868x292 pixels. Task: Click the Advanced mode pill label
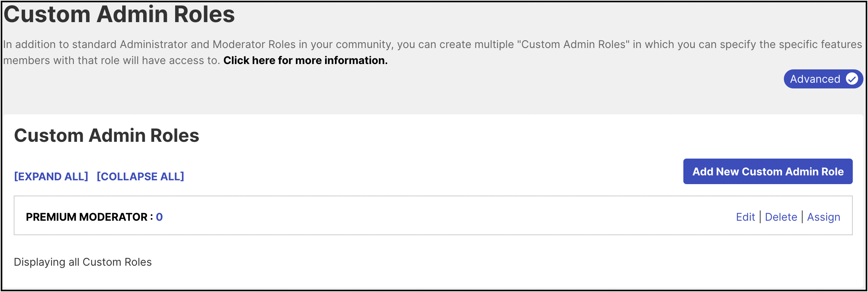tap(815, 79)
